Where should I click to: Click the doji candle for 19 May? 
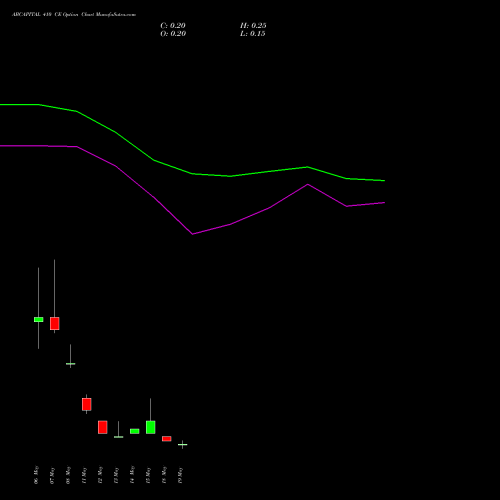pos(183,445)
